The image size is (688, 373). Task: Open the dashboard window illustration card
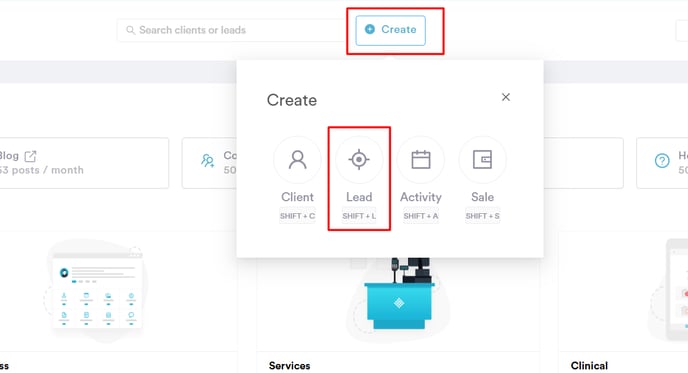pyautogui.click(x=97, y=291)
